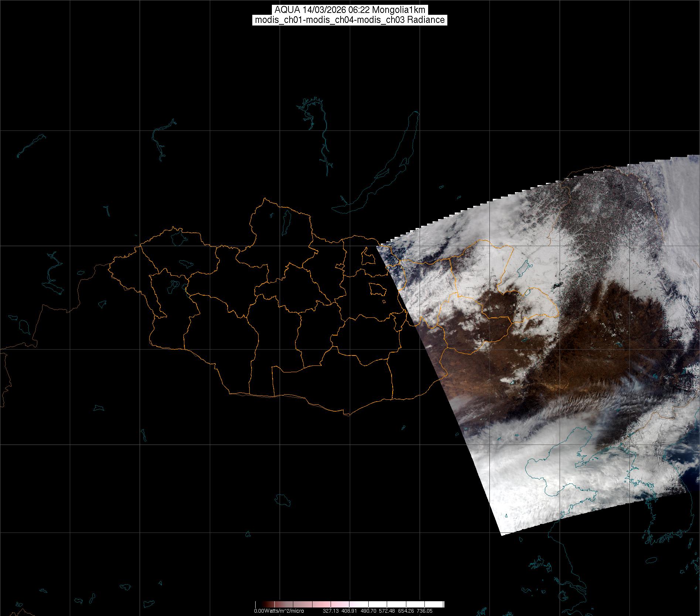
Task: Click the southernmost tip of Mongolia's border
Action: coord(346,415)
